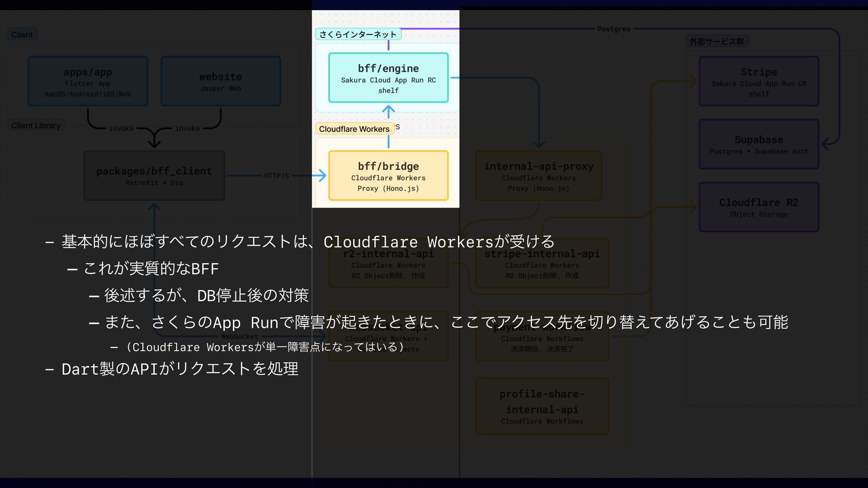
Task: Select the Cloudflare Workers group label
Action: click(354, 129)
